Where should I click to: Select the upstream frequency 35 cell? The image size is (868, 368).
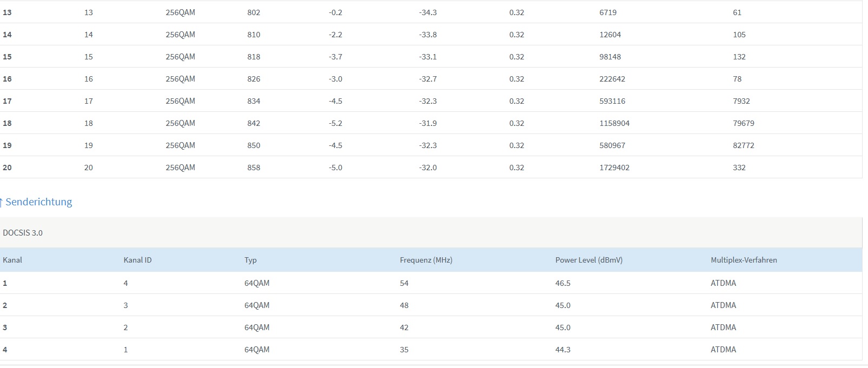pyautogui.click(x=404, y=350)
